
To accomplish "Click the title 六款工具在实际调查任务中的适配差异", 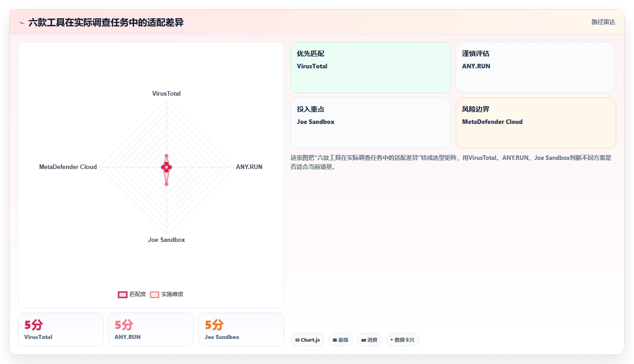I will click(106, 22).
